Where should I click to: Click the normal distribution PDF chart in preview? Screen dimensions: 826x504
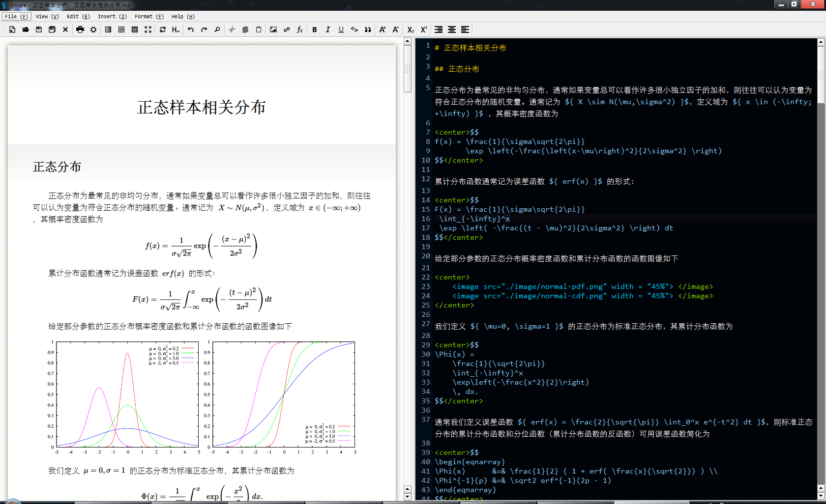[x=124, y=397]
